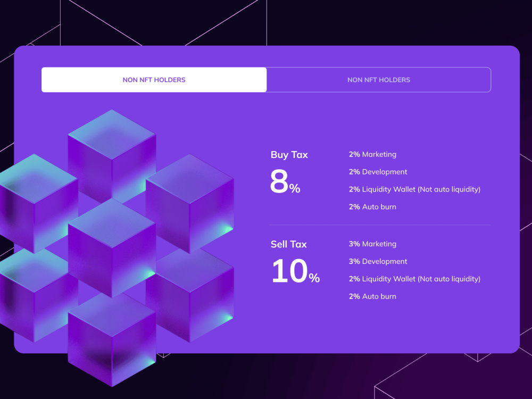Image resolution: width=532 pixels, height=399 pixels.
Task: Click the 2% Marketing line
Action: (x=372, y=154)
